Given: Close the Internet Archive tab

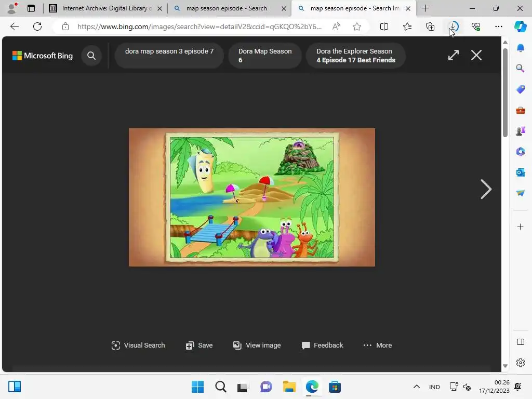Looking at the screenshot, I should 159,8.
